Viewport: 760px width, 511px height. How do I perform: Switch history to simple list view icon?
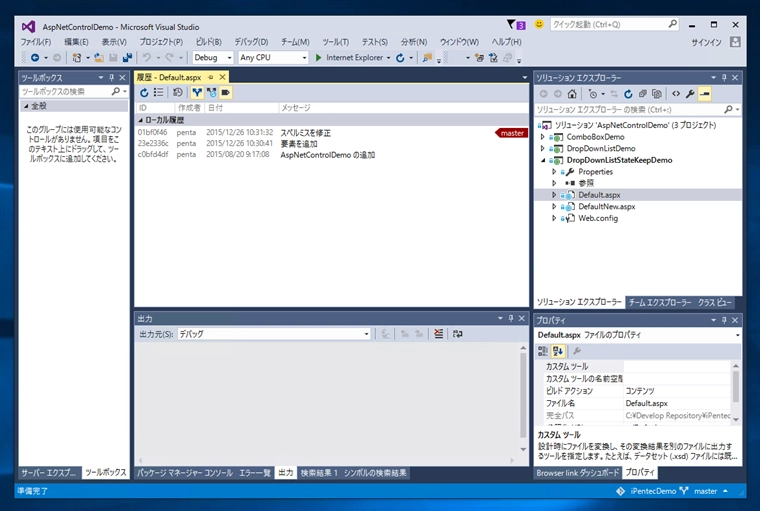point(158,93)
